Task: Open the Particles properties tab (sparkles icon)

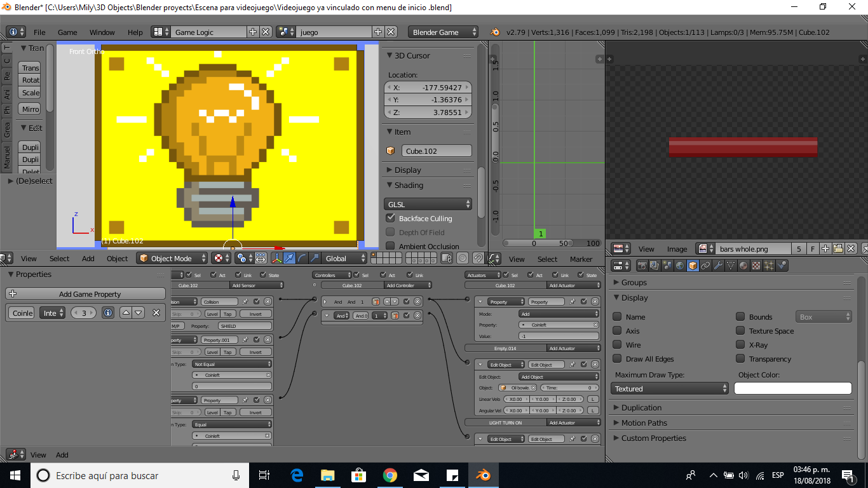Action: pyautogui.click(x=768, y=266)
